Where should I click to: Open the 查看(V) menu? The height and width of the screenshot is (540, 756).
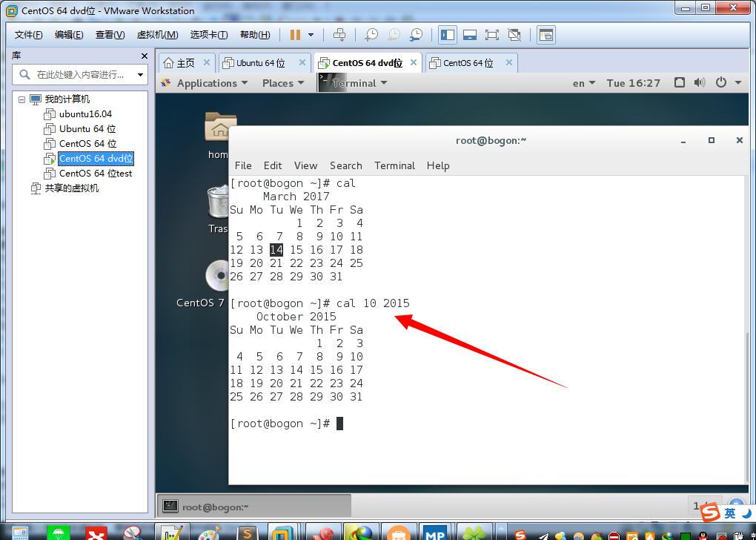coord(110,35)
